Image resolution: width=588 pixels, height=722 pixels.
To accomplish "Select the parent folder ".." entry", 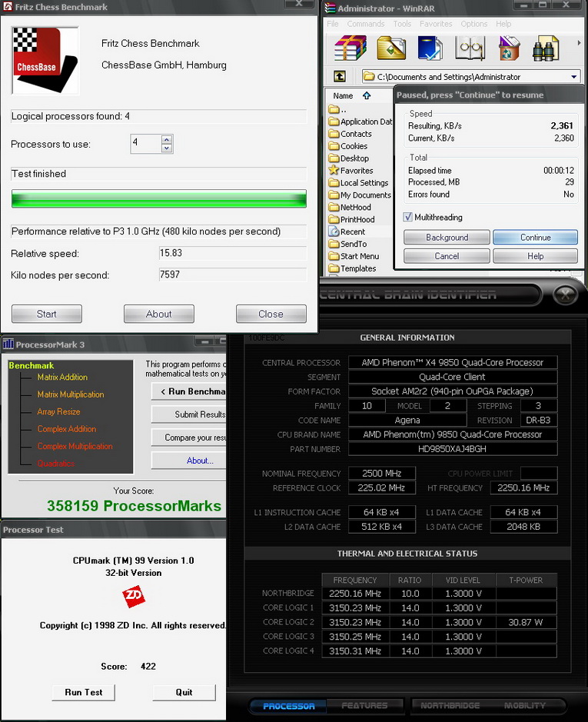I will 338,110.
